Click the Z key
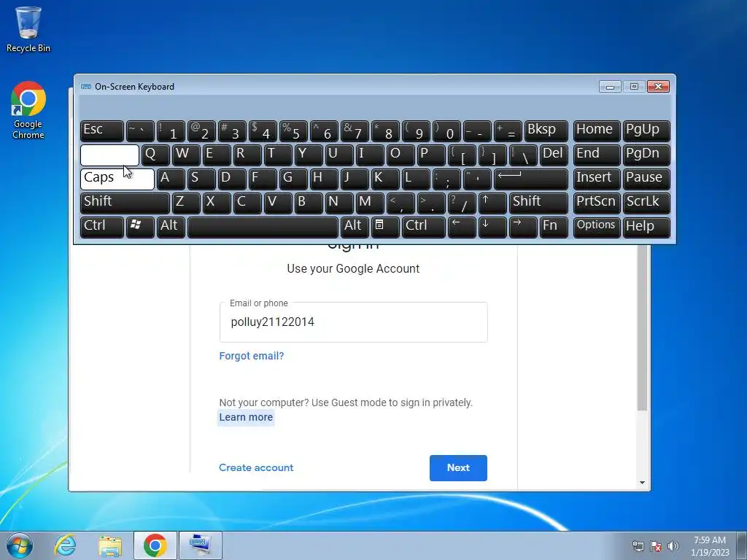The height and width of the screenshot is (560, 747). tap(186, 203)
